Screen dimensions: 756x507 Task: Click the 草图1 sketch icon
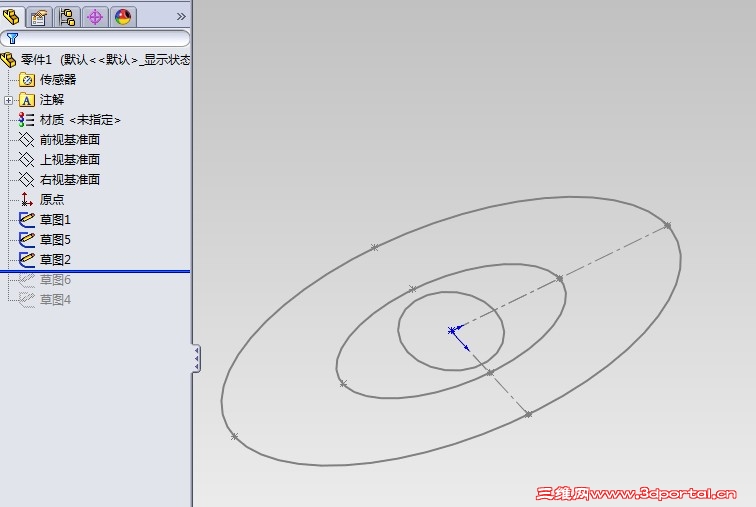(27, 220)
